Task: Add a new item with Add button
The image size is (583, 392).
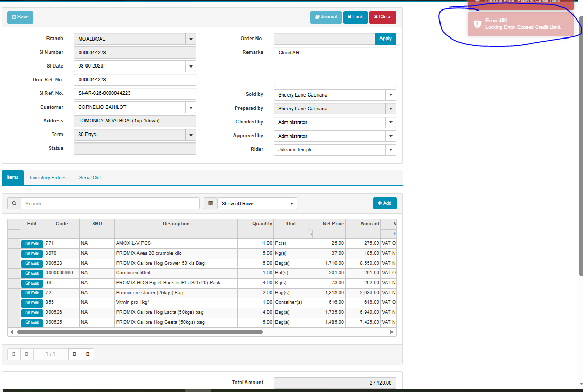Action: click(385, 204)
